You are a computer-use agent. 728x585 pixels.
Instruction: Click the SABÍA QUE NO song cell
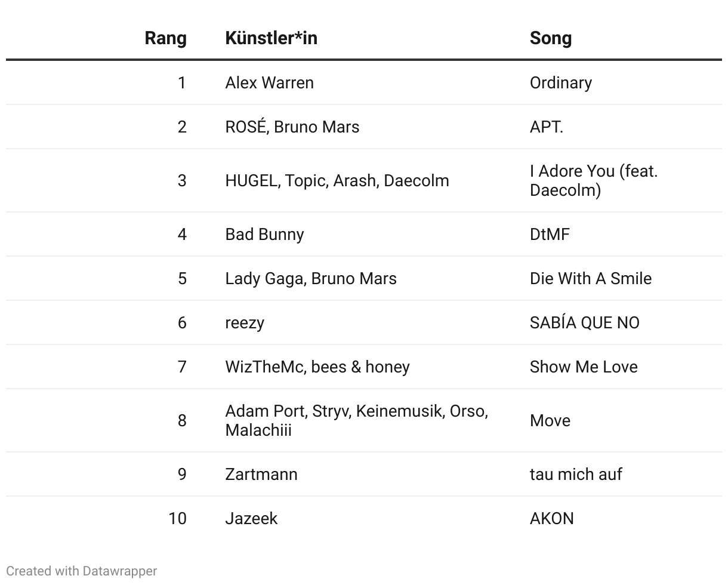point(584,322)
